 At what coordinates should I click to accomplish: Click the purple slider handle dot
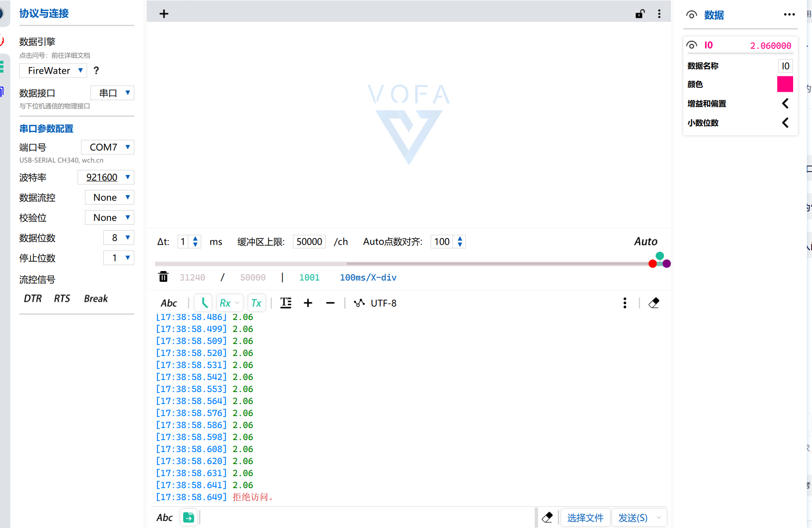pos(667,264)
